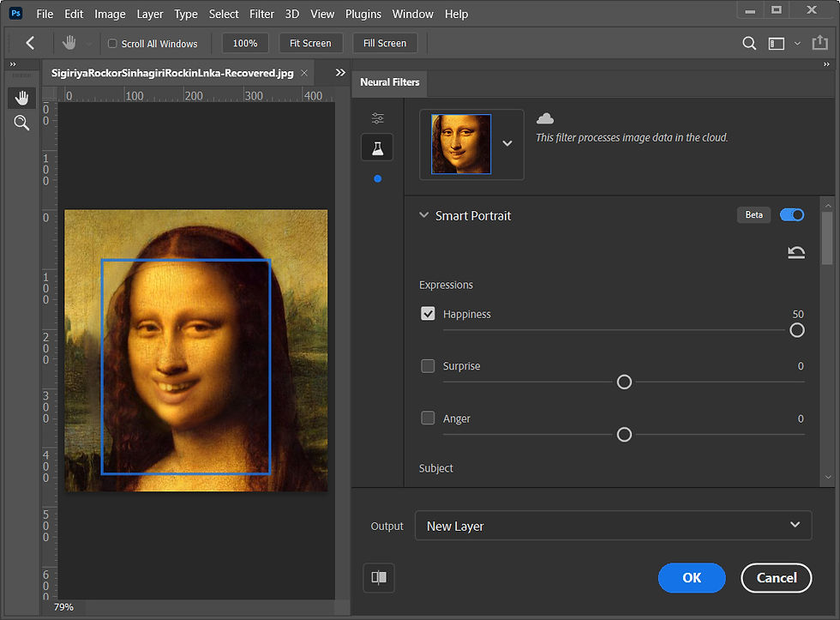The image size is (840, 620).
Task: Collapse the right panel double-arrow
Action: 826,64
